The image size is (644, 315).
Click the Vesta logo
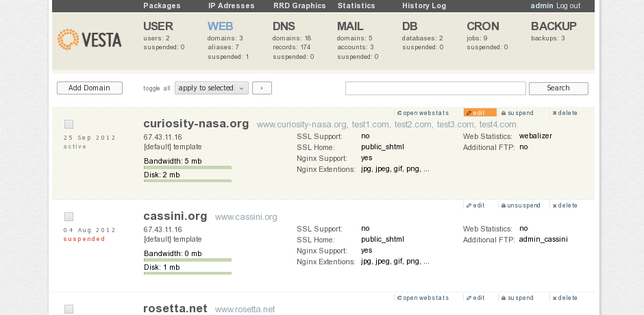(x=90, y=40)
